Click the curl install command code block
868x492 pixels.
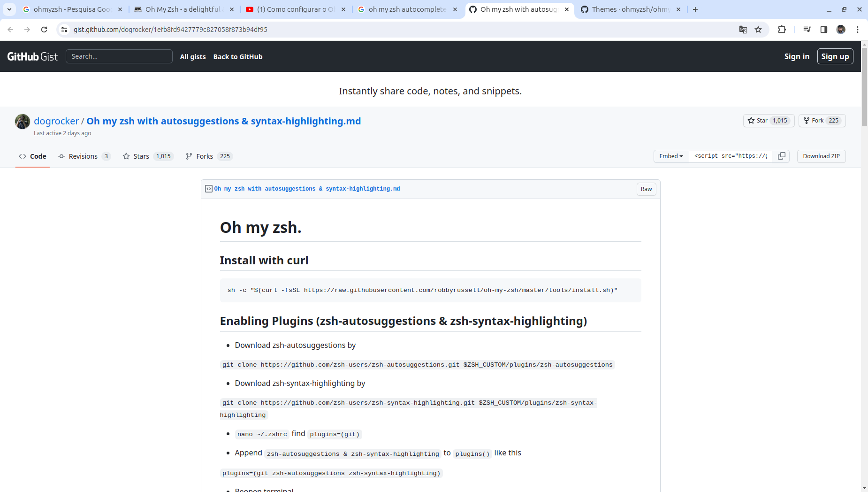(430, 290)
